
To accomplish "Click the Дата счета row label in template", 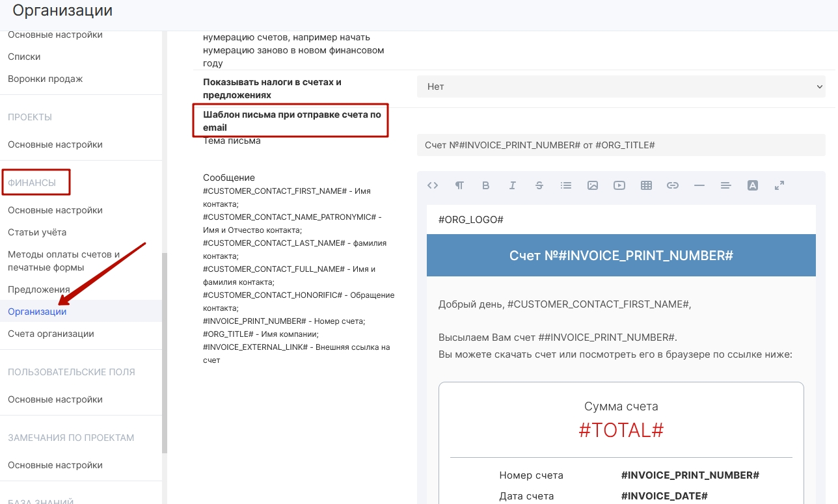I will click(x=527, y=496).
